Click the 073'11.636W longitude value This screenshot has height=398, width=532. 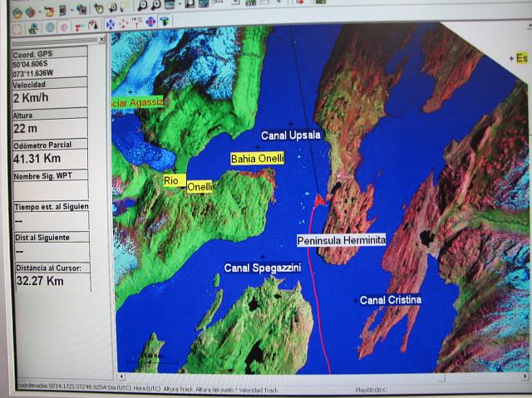click(x=33, y=73)
